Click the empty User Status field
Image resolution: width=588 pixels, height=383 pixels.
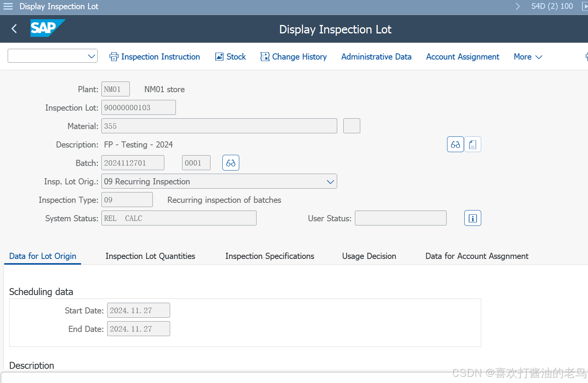[x=401, y=218]
